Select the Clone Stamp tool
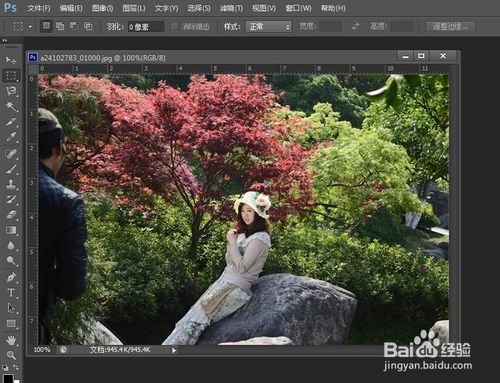500x383 pixels. pos(11,184)
